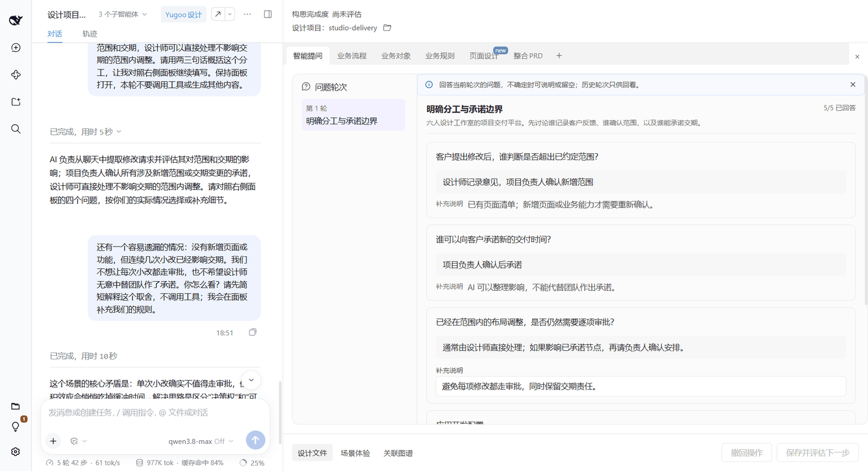This screenshot has width=868, height=471.
Task: Open the four-petal agents icon in sidebar
Action: tap(16, 75)
